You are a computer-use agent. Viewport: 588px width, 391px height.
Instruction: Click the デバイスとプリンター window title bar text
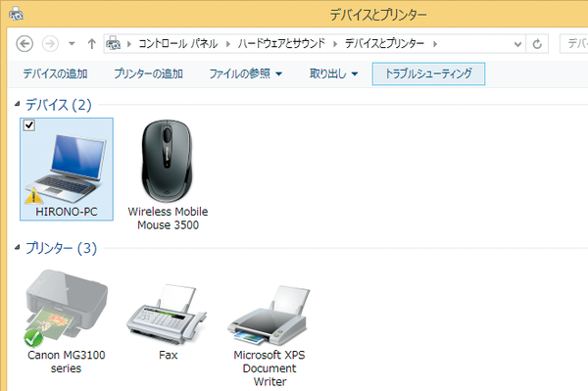tap(378, 15)
